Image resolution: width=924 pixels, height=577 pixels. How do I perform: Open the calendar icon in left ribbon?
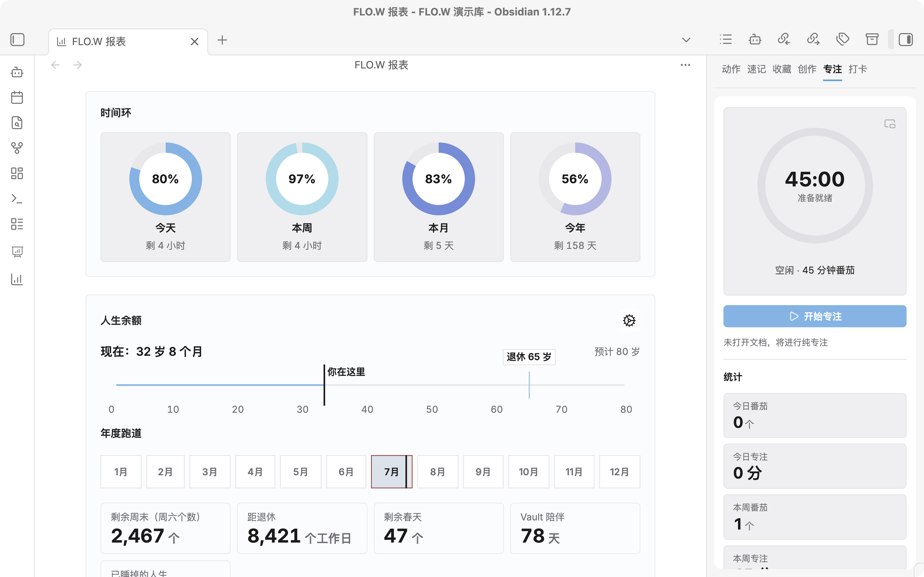(17, 97)
